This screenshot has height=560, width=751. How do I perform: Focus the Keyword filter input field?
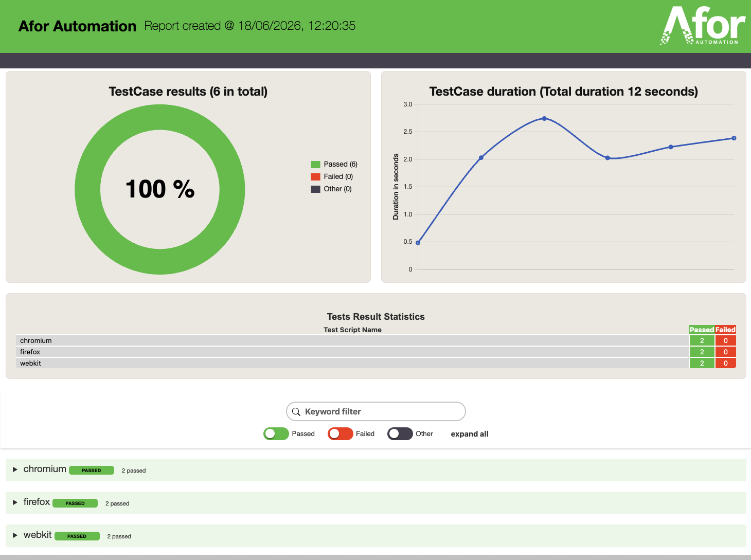point(376,411)
